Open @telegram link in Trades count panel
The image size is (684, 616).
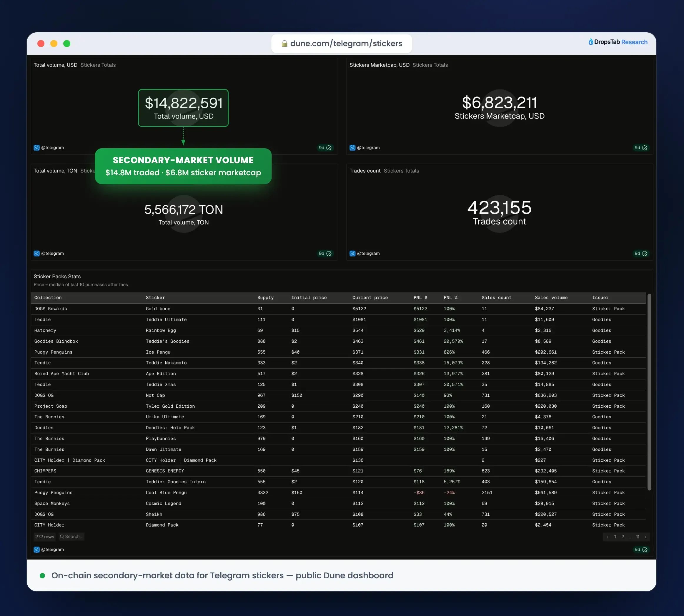(x=368, y=254)
